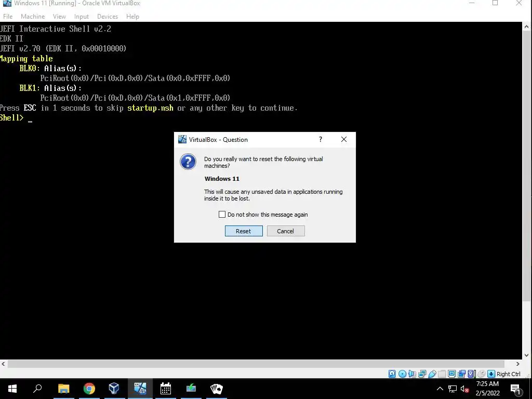Click the network adapters status icon

coord(422,374)
